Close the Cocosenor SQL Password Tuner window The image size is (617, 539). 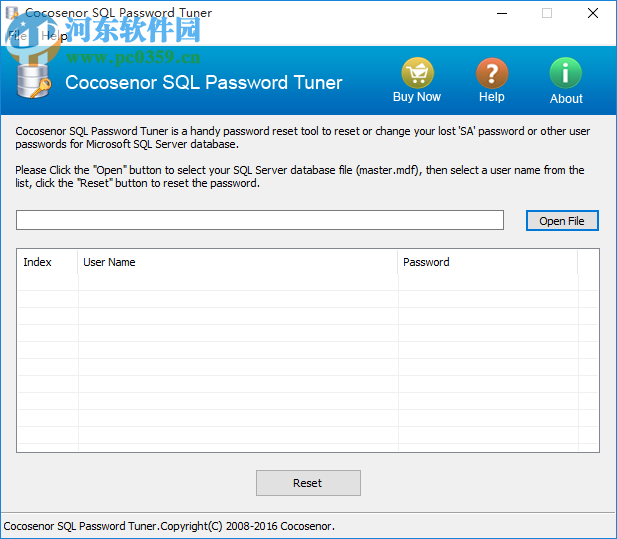[593, 13]
